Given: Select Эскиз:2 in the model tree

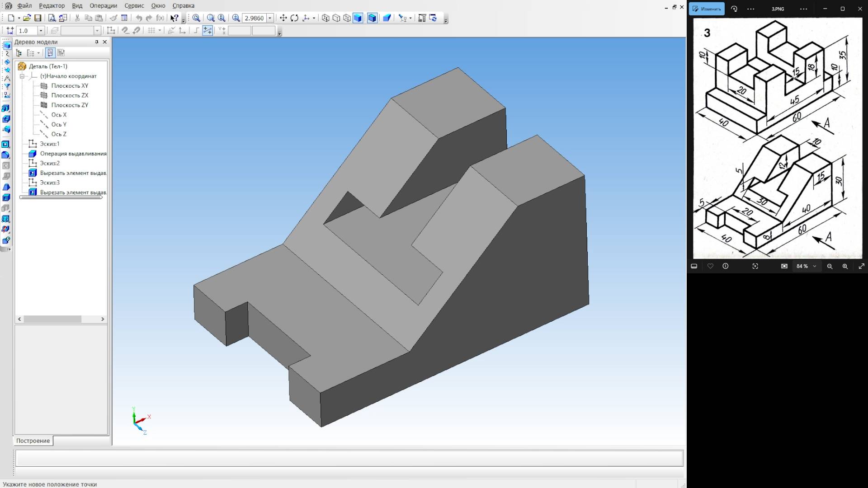Looking at the screenshot, I should 49,163.
